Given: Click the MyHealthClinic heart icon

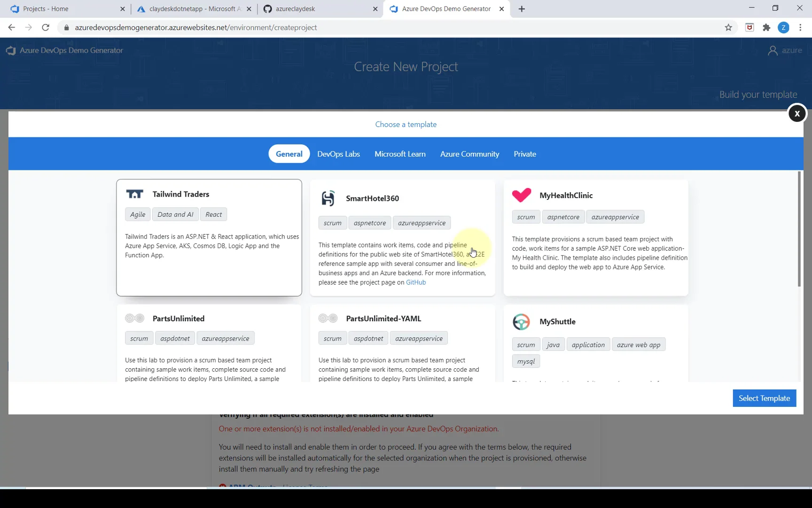Looking at the screenshot, I should (522, 195).
